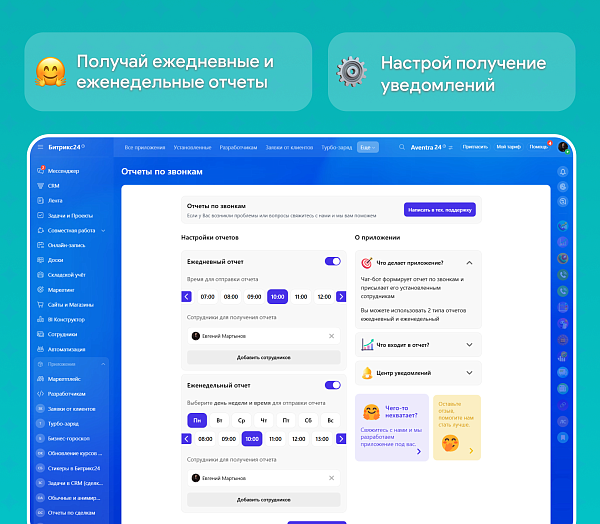Screen dimensions: 600x524
Task: Select Пн weekday for weekly report
Action: (x=197, y=420)
